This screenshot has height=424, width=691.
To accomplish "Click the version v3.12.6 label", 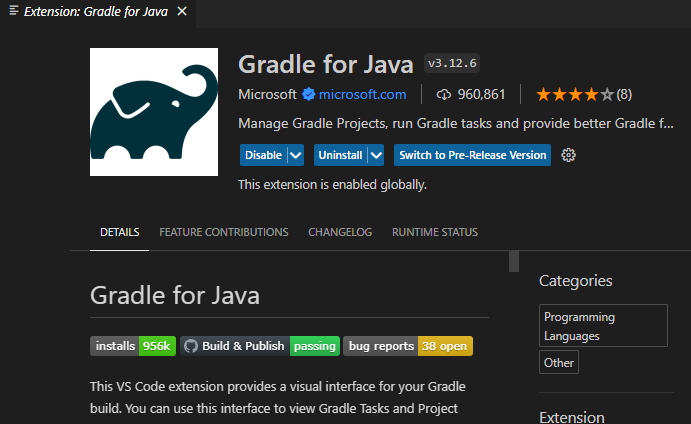I will pyautogui.click(x=452, y=63).
